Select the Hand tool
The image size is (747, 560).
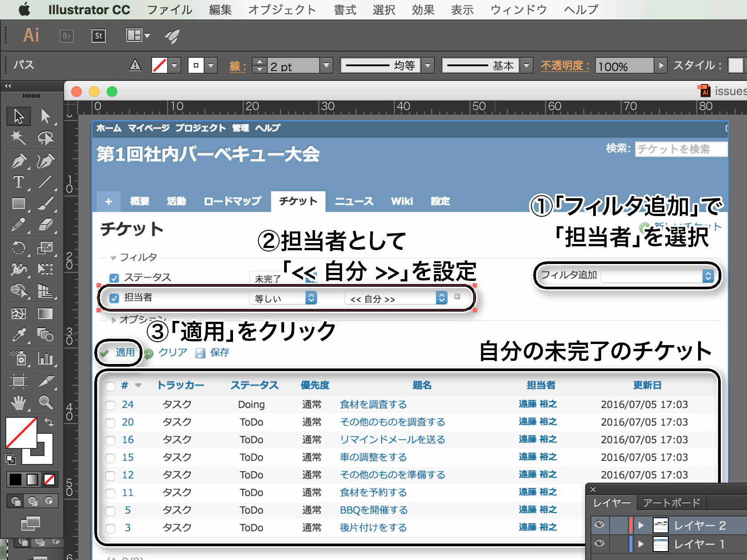(19, 403)
